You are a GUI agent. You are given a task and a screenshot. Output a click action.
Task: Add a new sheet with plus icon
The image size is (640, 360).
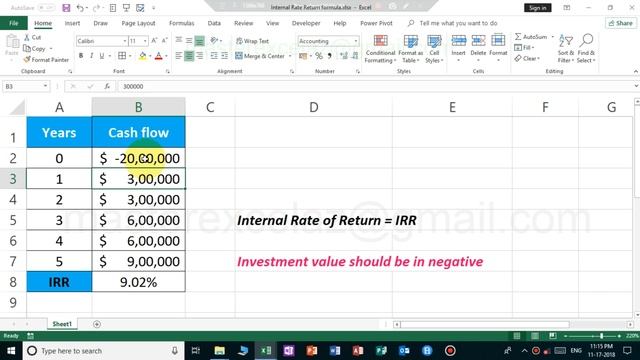click(x=97, y=324)
